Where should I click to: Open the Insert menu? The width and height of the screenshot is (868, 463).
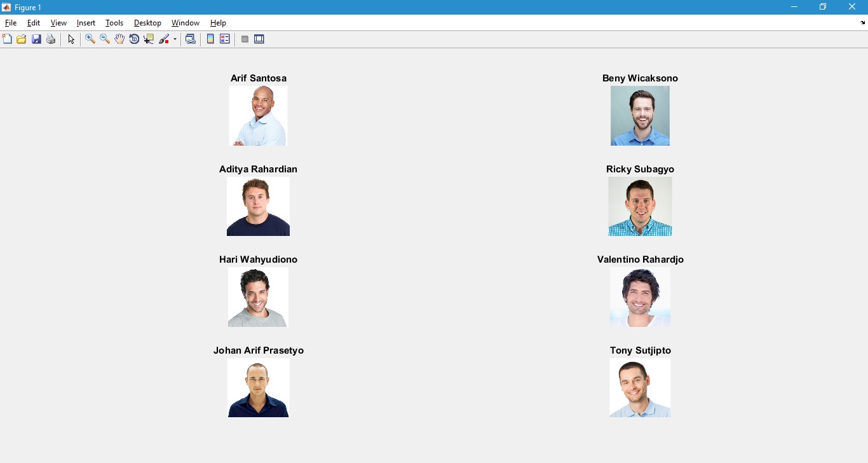(86, 23)
